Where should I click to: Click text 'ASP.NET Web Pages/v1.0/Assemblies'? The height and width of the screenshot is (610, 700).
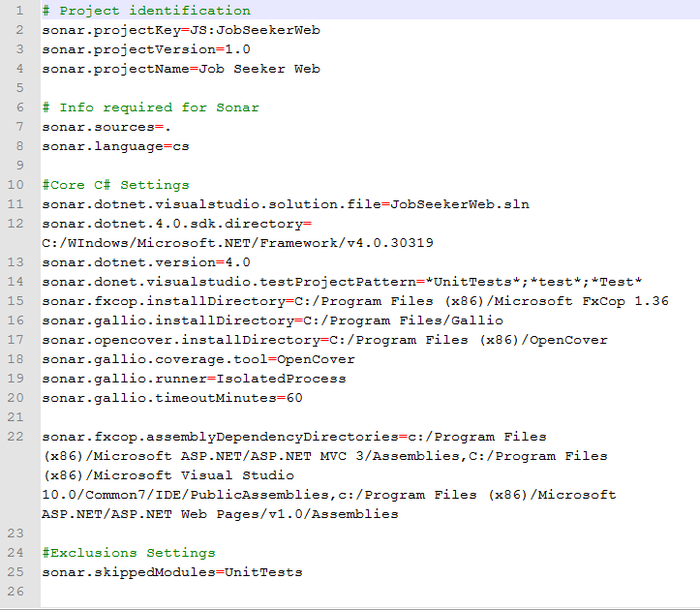255,514
